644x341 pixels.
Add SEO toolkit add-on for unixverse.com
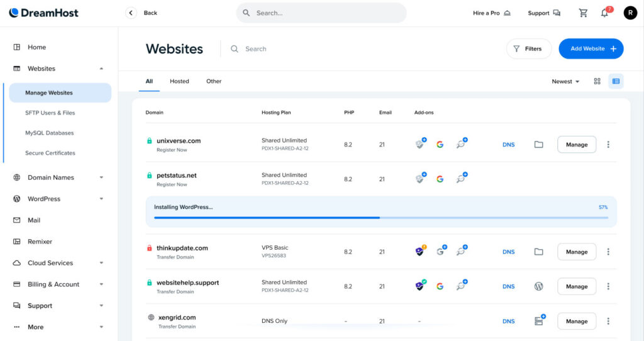click(x=461, y=143)
